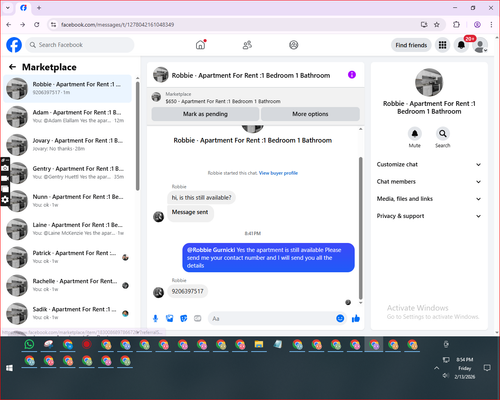This screenshot has width=500, height=400.
Task: Open the Friends icon in top nav
Action: [x=247, y=45]
